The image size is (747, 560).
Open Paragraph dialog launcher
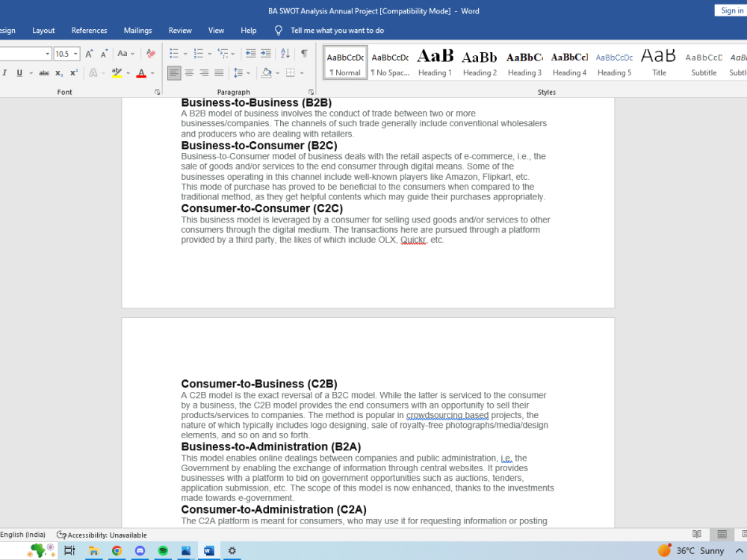coord(311,93)
